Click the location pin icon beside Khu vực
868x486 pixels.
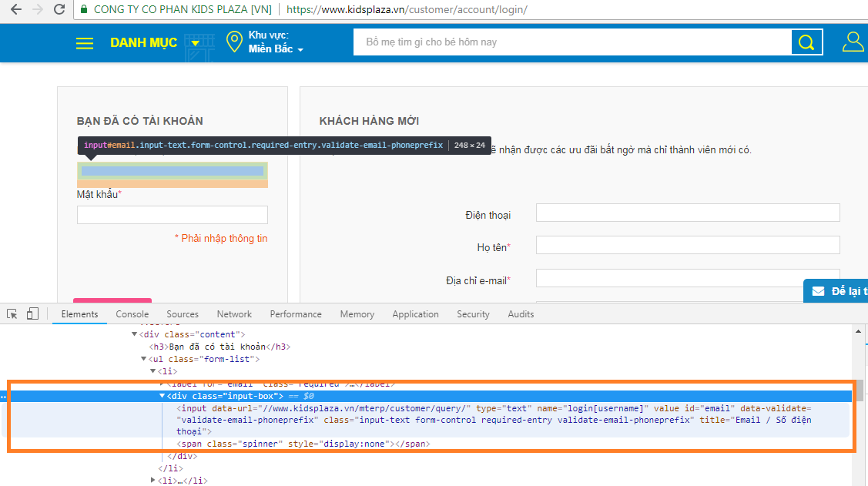coord(233,42)
